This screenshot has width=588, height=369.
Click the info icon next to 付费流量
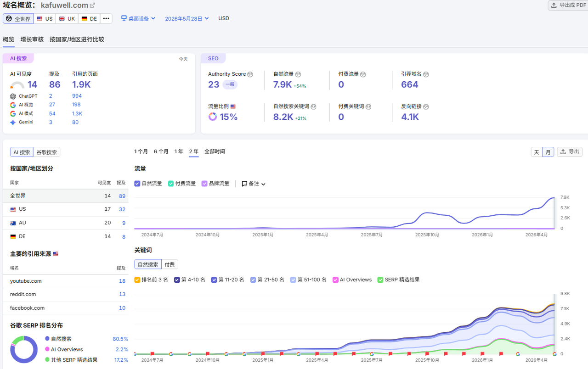(x=363, y=74)
